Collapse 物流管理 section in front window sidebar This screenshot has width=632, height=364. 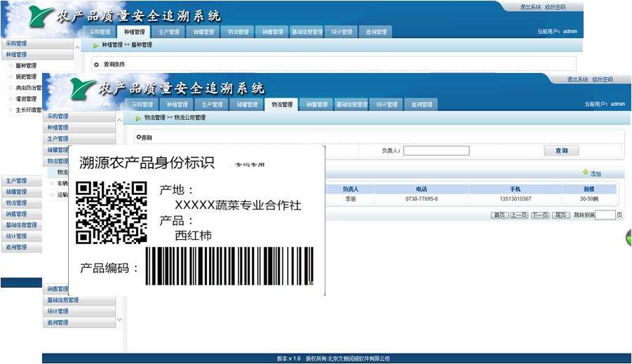pos(56,161)
